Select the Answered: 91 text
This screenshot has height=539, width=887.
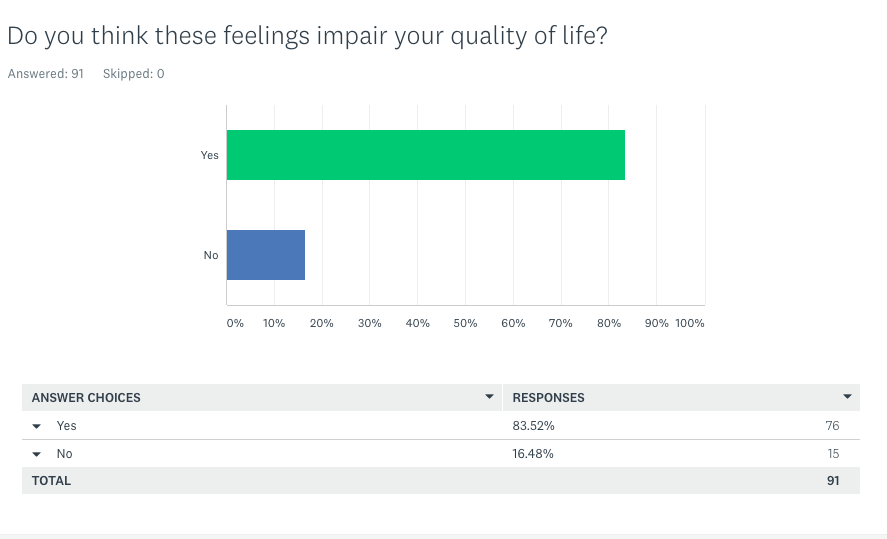[45, 74]
